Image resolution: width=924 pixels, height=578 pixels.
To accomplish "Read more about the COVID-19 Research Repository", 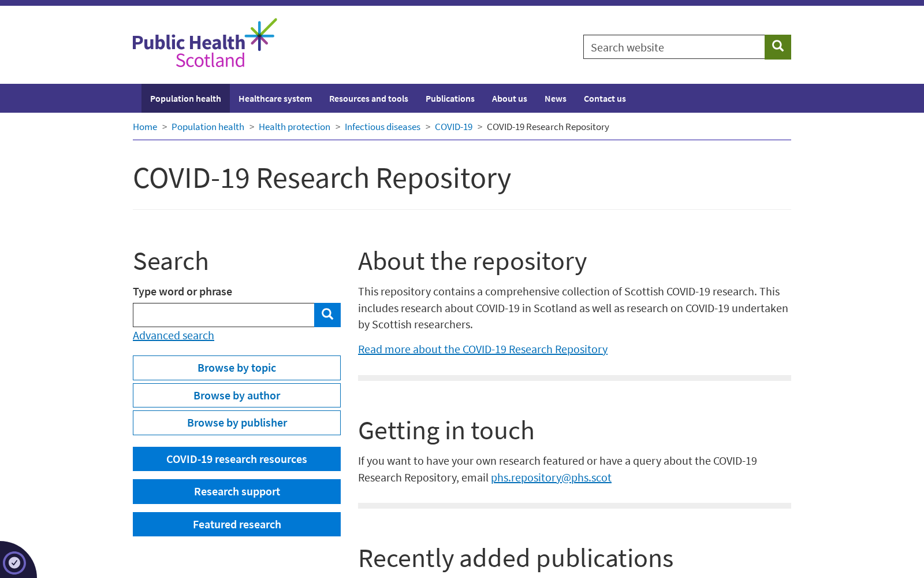I will (483, 349).
